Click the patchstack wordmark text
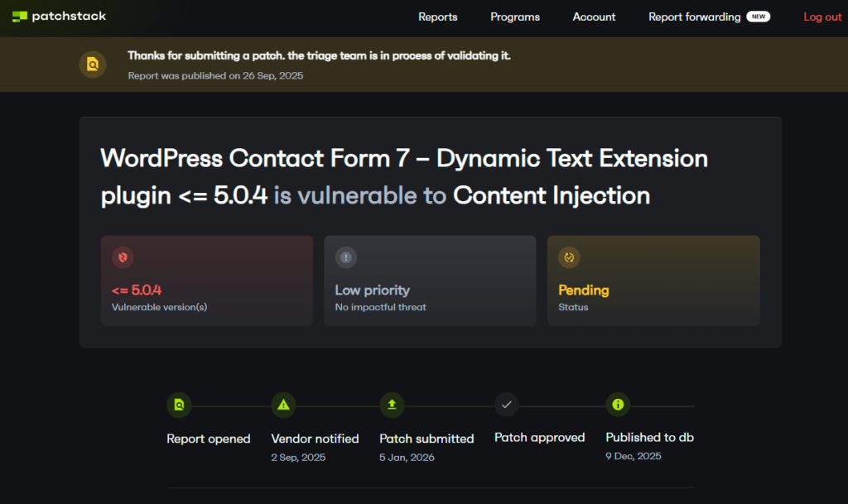This screenshot has height=504, width=848. click(69, 17)
